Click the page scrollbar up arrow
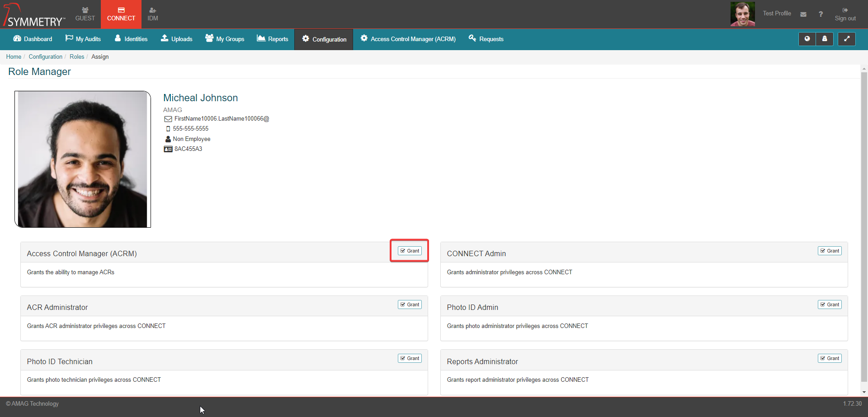868x417 pixels. pos(864,69)
